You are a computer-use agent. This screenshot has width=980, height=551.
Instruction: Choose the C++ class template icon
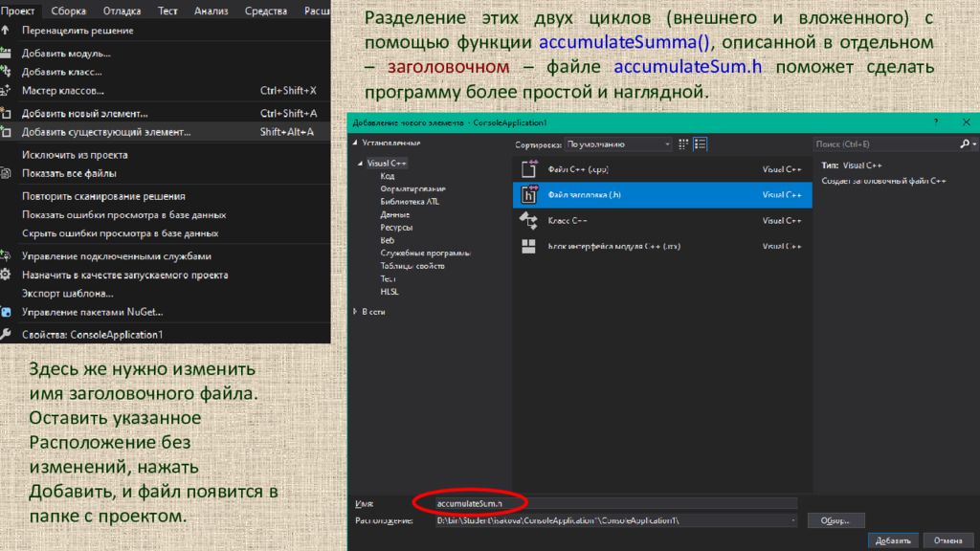[x=528, y=221]
